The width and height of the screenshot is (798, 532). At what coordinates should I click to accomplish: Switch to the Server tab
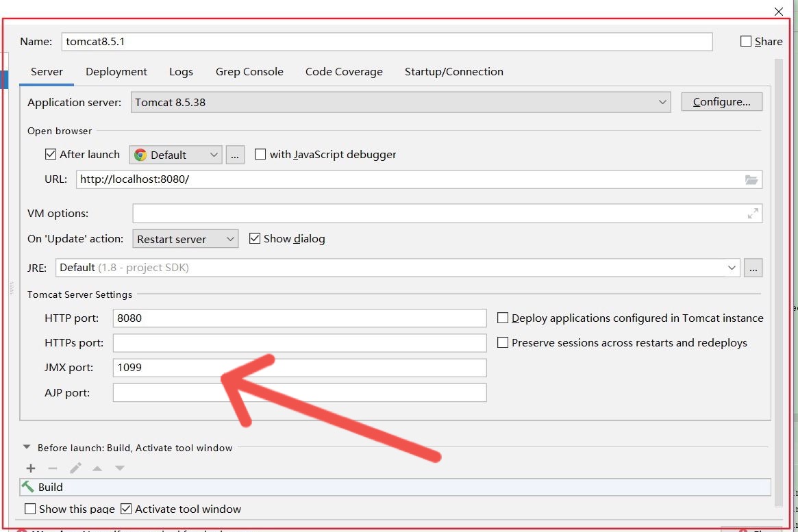tap(47, 72)
